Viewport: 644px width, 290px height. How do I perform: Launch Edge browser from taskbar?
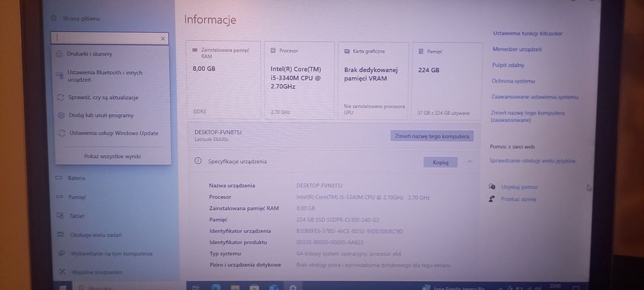(x=216, y=287)
